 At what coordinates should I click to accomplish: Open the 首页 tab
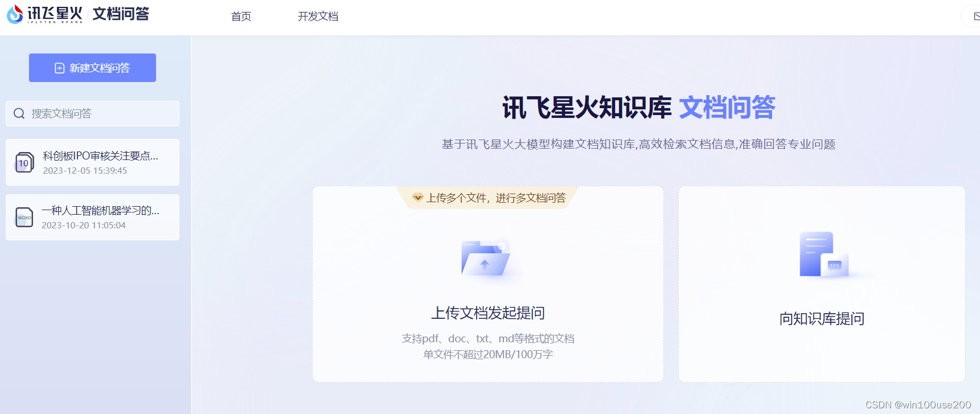[x=241, y=17]
